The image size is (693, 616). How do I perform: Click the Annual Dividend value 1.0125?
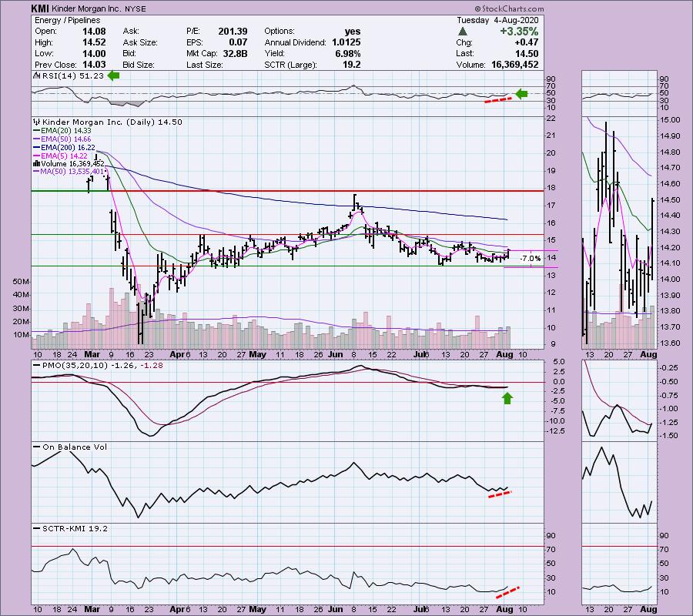click(346, 42)
